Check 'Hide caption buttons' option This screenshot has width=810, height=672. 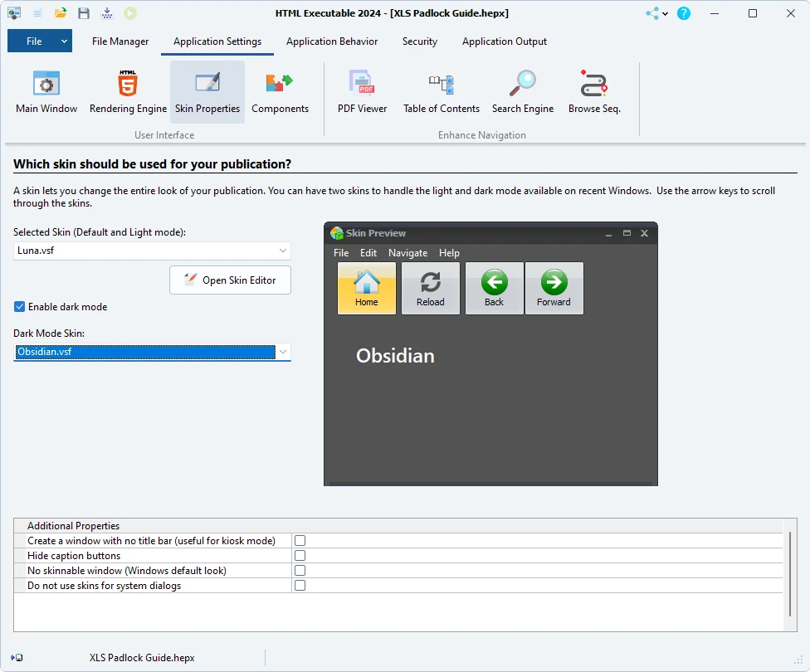(x=299, y=555)
